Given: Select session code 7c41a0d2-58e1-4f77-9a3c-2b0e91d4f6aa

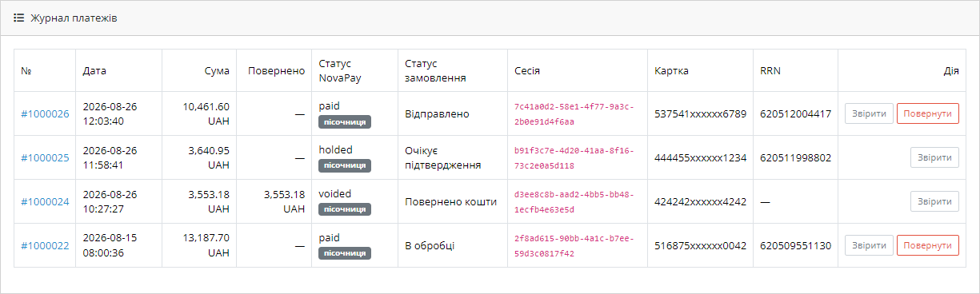Looking at the screenshot, I should [574, 114].
